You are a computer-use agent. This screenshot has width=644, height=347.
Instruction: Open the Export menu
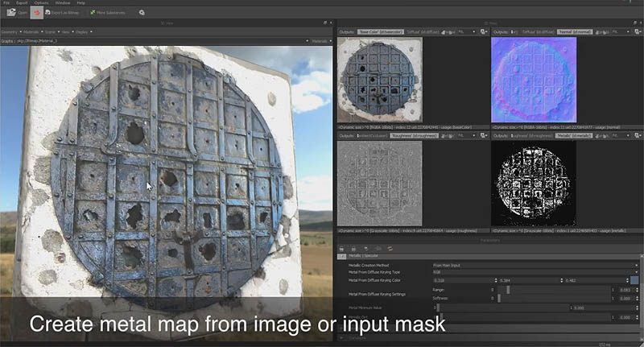20,3
